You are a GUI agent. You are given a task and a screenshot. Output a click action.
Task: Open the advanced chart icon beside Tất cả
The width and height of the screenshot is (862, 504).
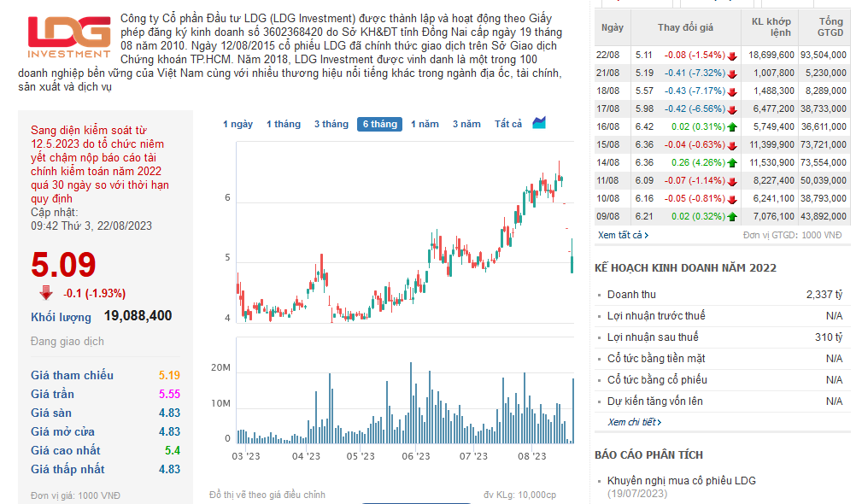point(539,123)
